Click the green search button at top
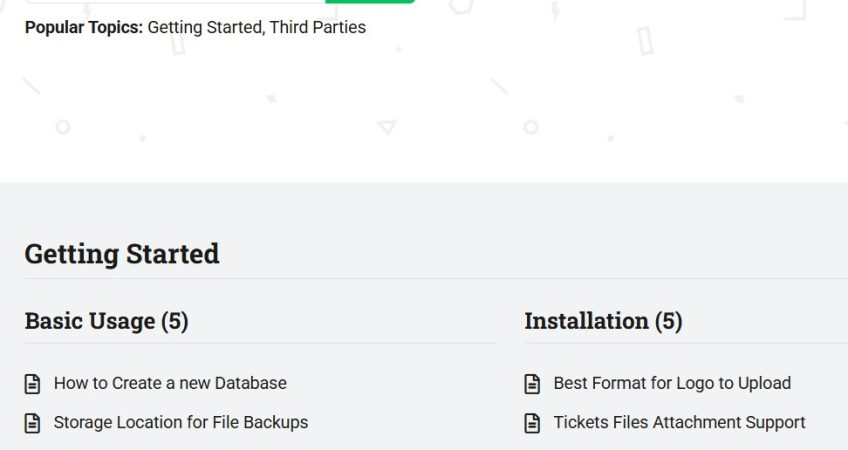Image resolution: width=848 pixels, height=450 pixels. pyautogui.click(x=370, y=2)
